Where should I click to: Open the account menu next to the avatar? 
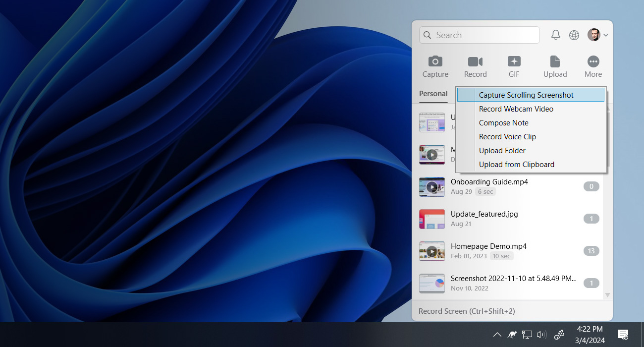[605, 35]
